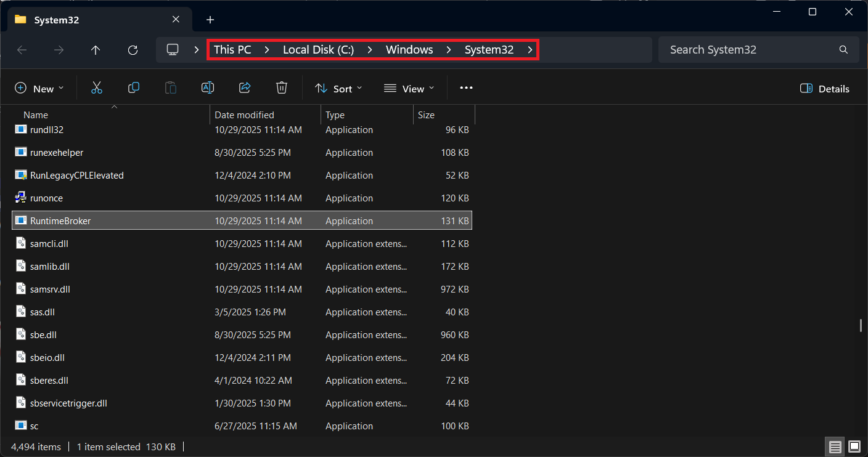Open the New dropdown menu
868x457 pixels.
(x=39, y=89)
